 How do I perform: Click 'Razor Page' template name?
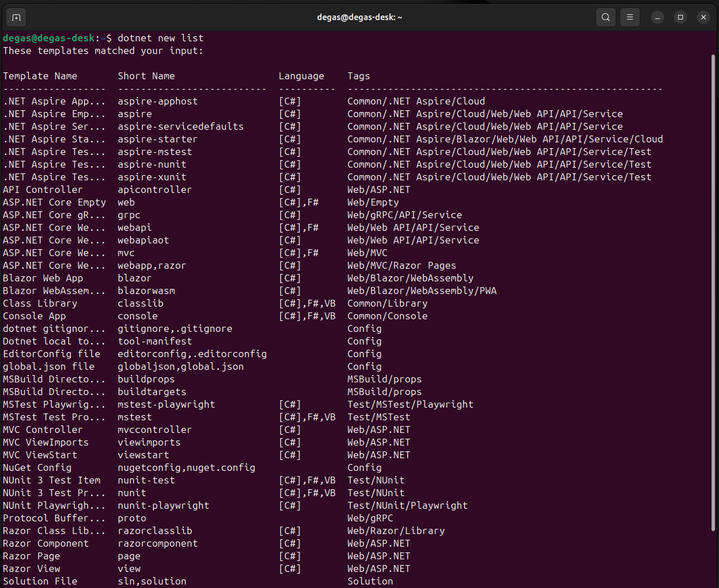tap(32, 556)
